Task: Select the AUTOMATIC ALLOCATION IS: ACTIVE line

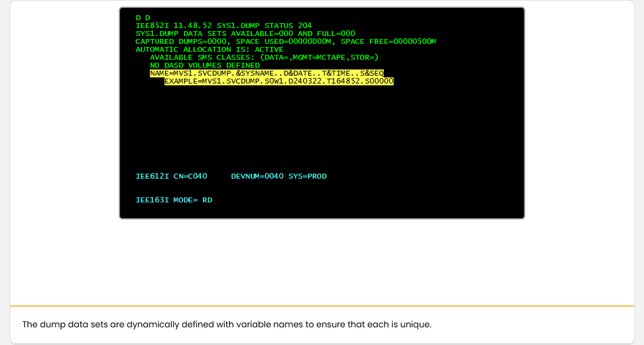Action: point(210,49)
